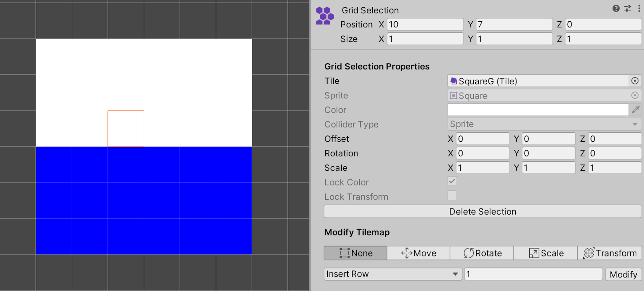This screenshot has width=644, height=291.
Task: Switch to Scale modify mode
Action: tap(546, 253)
